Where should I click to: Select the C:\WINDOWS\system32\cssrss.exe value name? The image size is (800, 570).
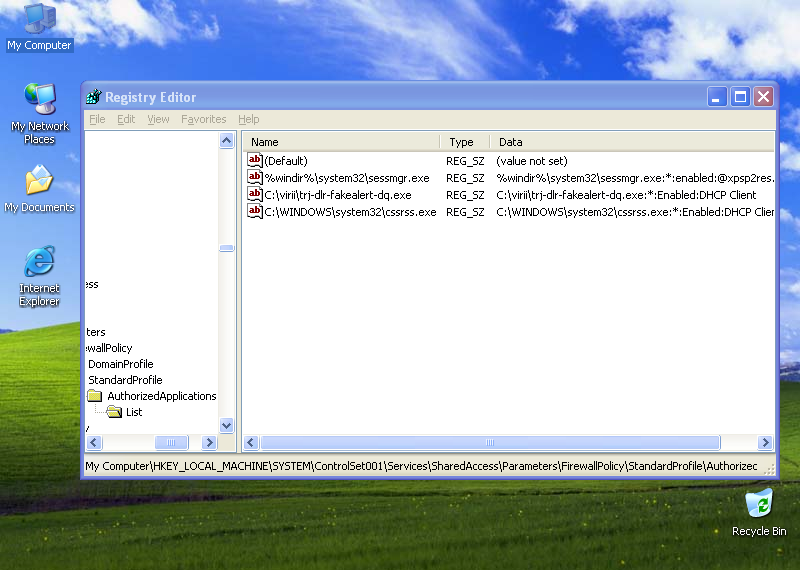(x=351, y=212)
